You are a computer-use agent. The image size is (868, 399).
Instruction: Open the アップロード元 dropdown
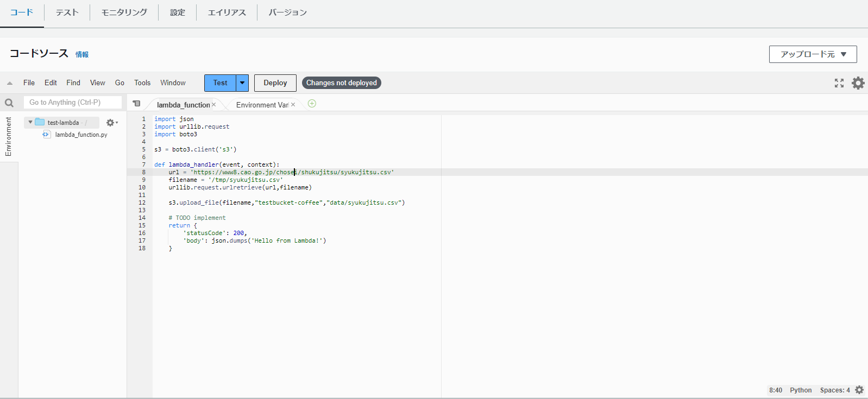click(x=813, y=54)
